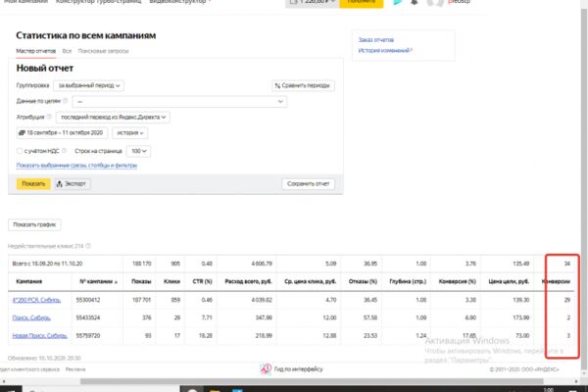Click the user avatar in header
588x392 pixels.
click(435, 2)
